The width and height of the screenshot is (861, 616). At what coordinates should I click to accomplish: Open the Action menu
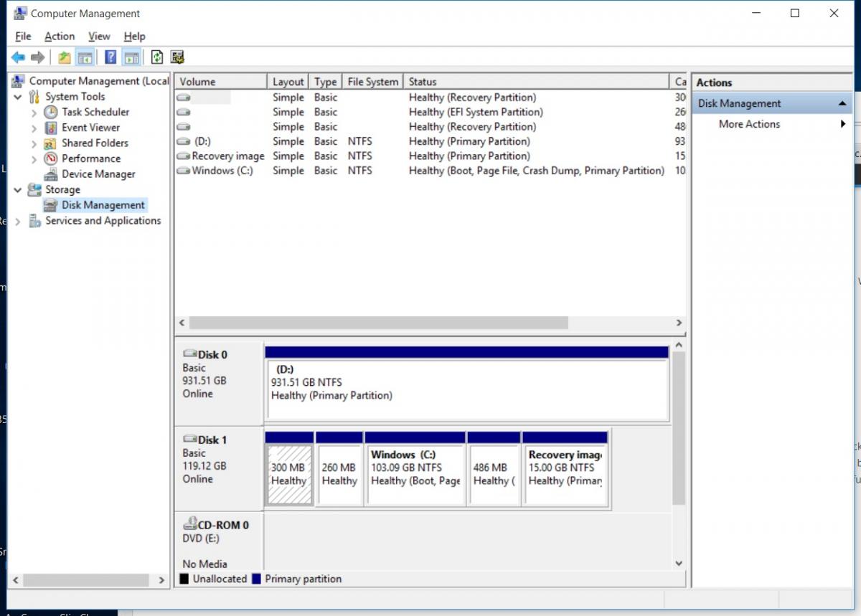(x=60, y=36)
